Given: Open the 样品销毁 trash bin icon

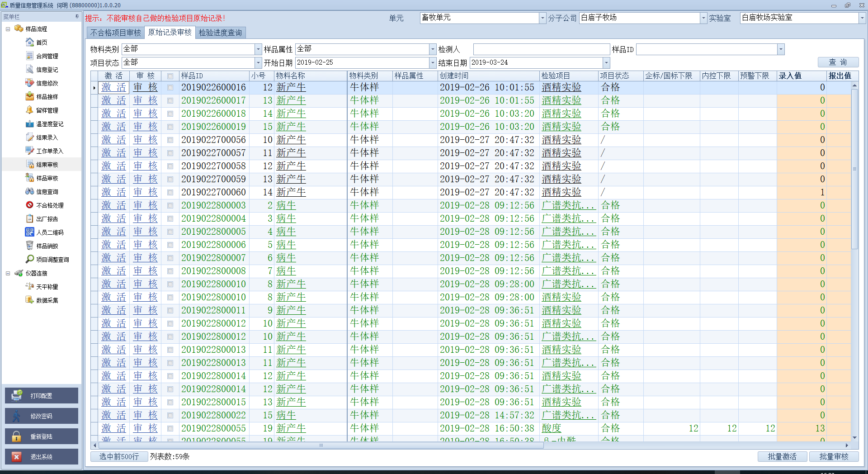Looking at the screenshot, I should click(x=30, y=246).
